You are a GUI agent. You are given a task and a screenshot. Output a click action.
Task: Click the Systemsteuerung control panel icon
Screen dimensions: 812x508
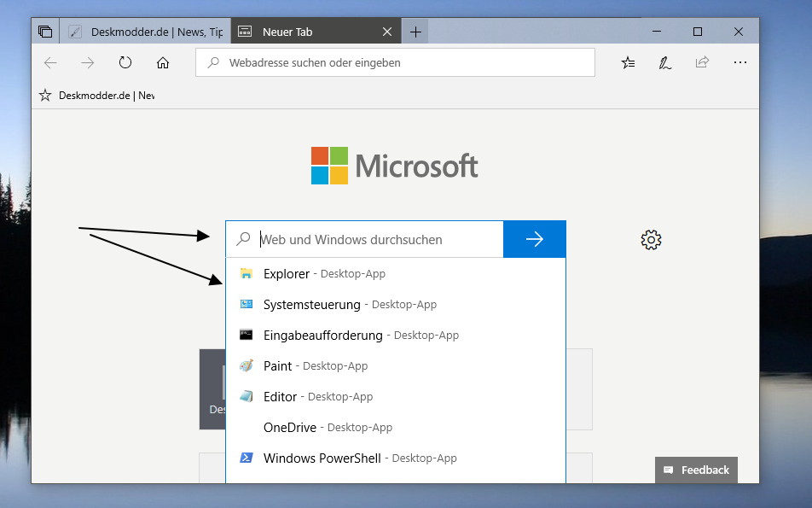tap(246, 304)
